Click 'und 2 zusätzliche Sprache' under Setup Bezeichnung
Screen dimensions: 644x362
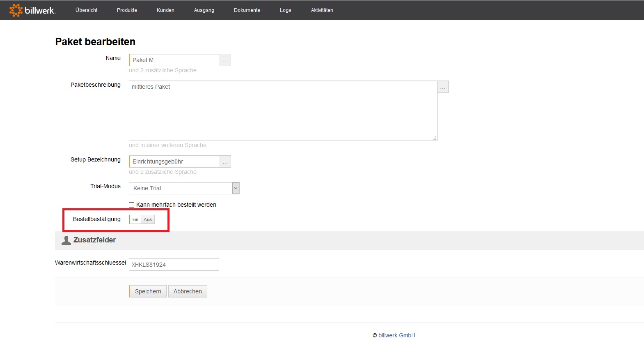click(x=163, y=172)
